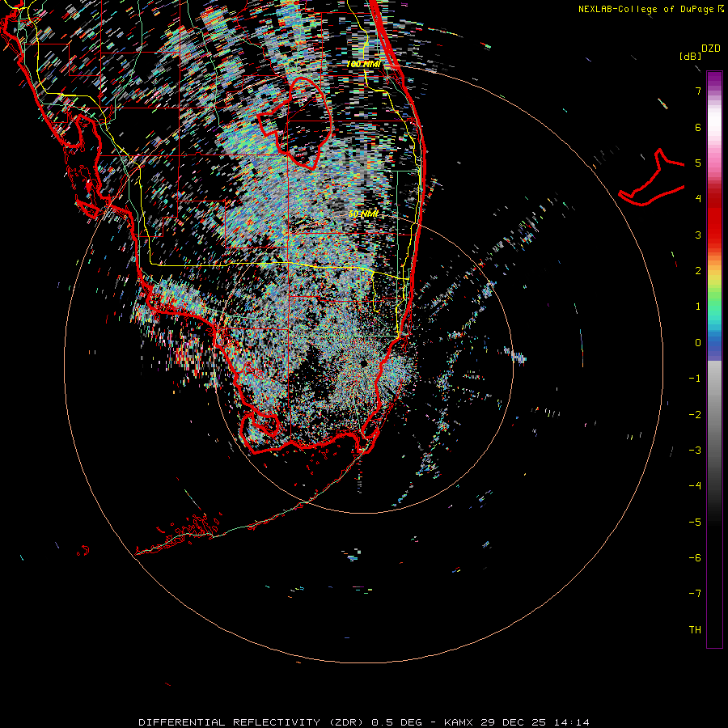The width and height of the screenshot is (728, 728).
Task: Click the 6 dB scale label
Action: coord(698,127)
